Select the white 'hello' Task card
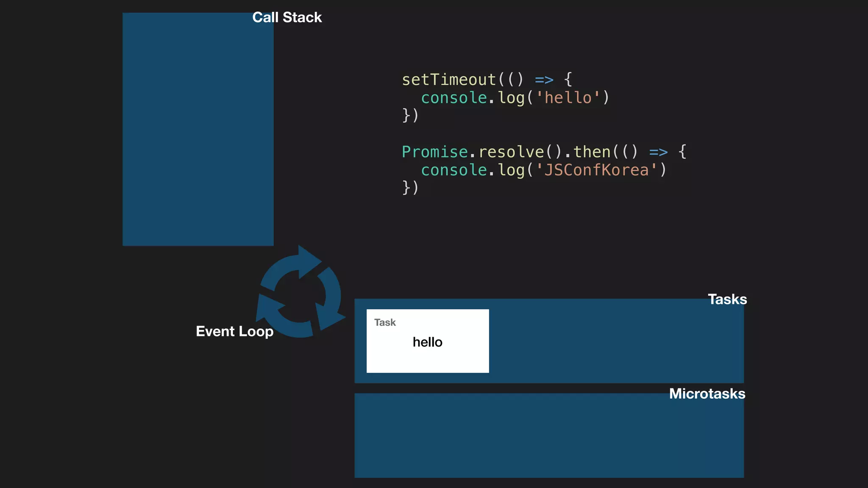Screen dimensions: 868x488 tap(428, 341)
